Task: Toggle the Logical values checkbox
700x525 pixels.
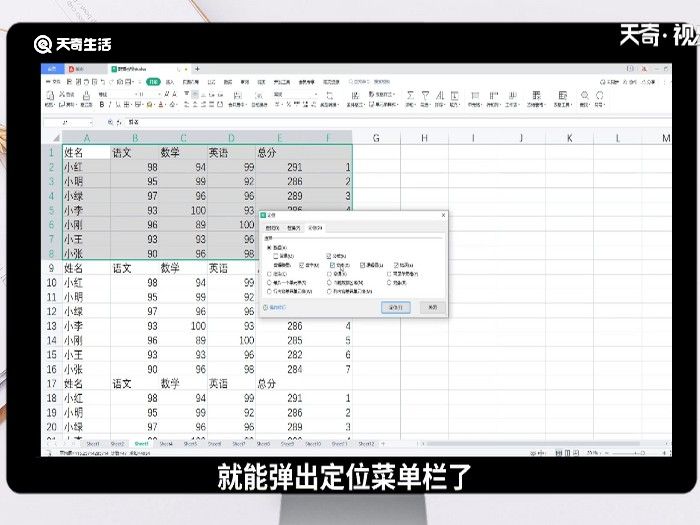Action: point(362,265)
